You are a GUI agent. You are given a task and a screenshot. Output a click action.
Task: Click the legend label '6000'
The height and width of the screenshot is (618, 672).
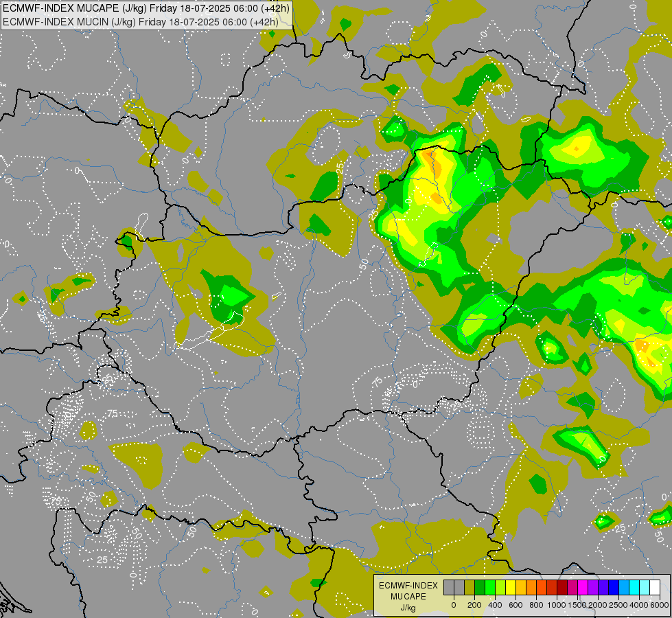point(660,605)
